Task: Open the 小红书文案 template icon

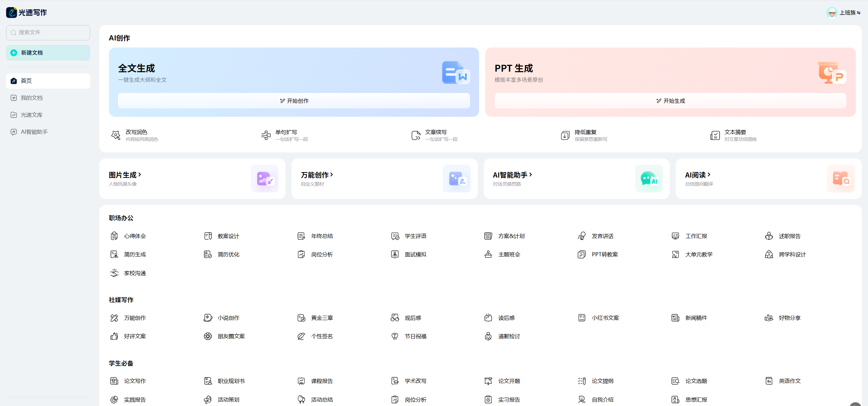Action: tap(582, 318)
